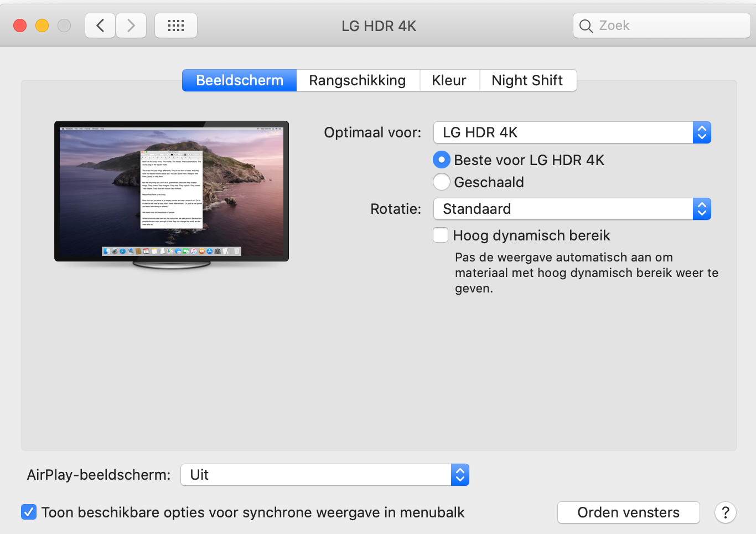
Task: Click the Pas de weergave automatisch description
Action: [587, 273]
